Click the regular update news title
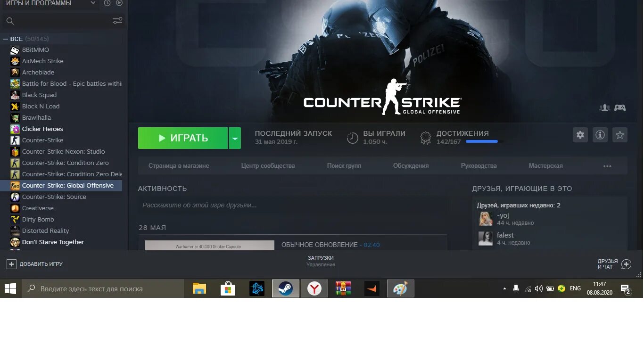This screenshot has height=362, width=644. click(x=320, y=245)
